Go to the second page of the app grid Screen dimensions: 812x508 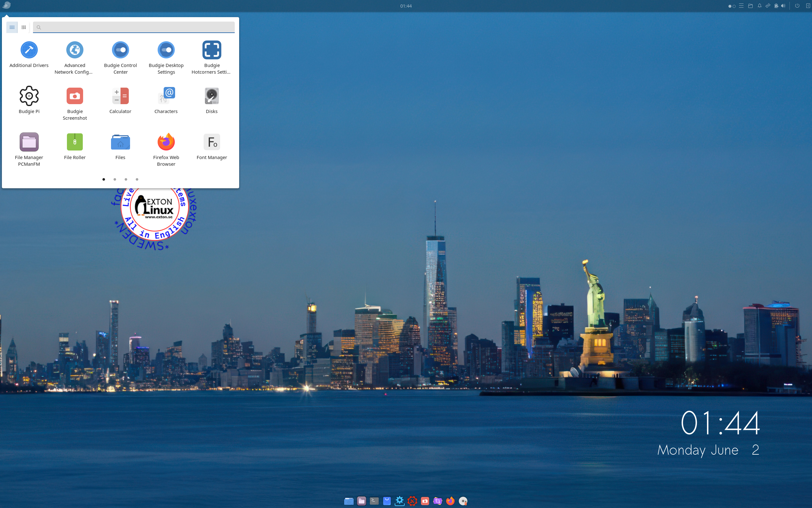[115, 179]
